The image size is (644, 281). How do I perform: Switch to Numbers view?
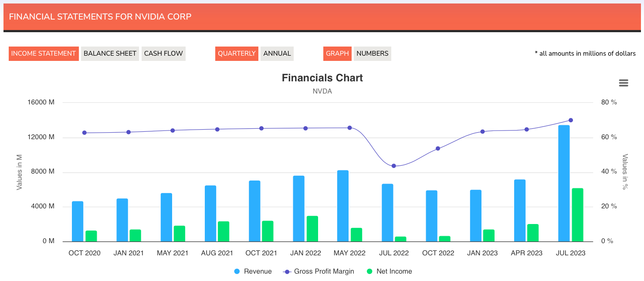tap(372, 54)
